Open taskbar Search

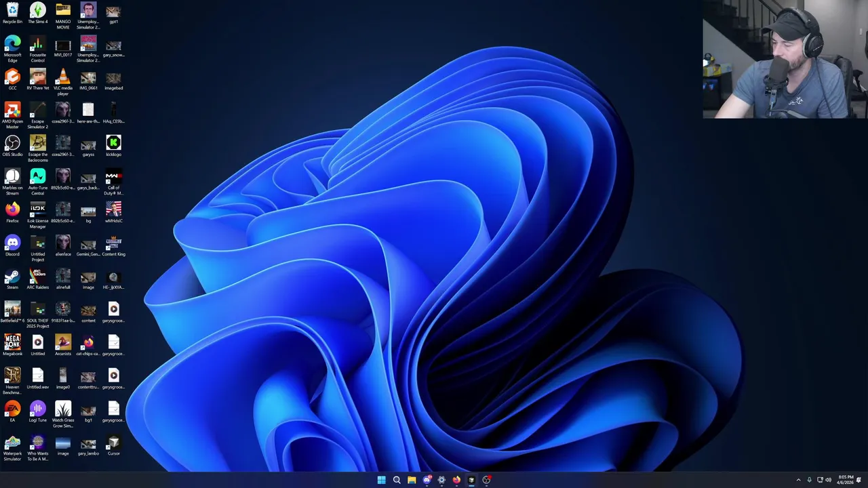tap(397, 480)
